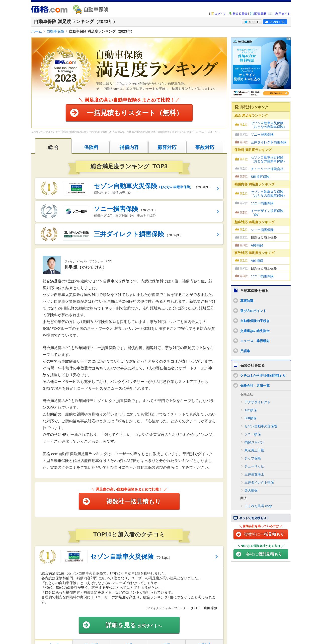This screenshot has width=322, height=644.
Task: Switch to the 事故対応 tab
Action: click(x=205, y=147)
